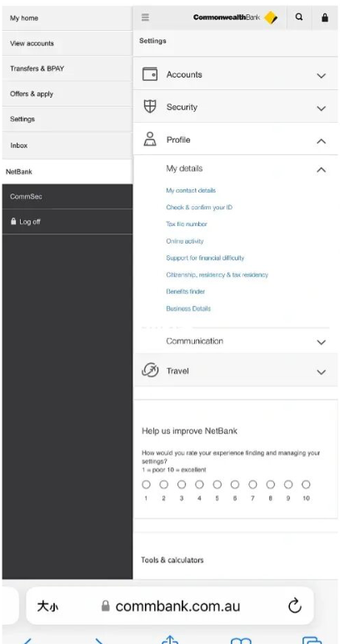
Task: Open the hamburger menu icon
Action: (x=145, y=18)
